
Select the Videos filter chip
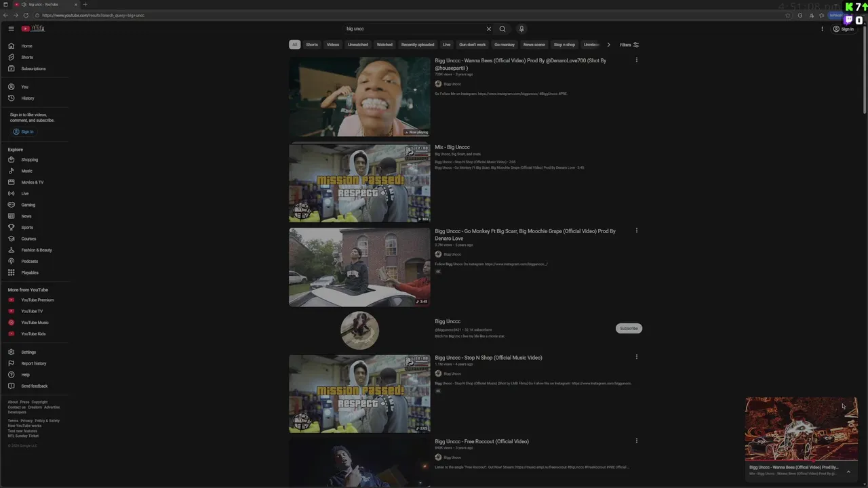(333, 45)
